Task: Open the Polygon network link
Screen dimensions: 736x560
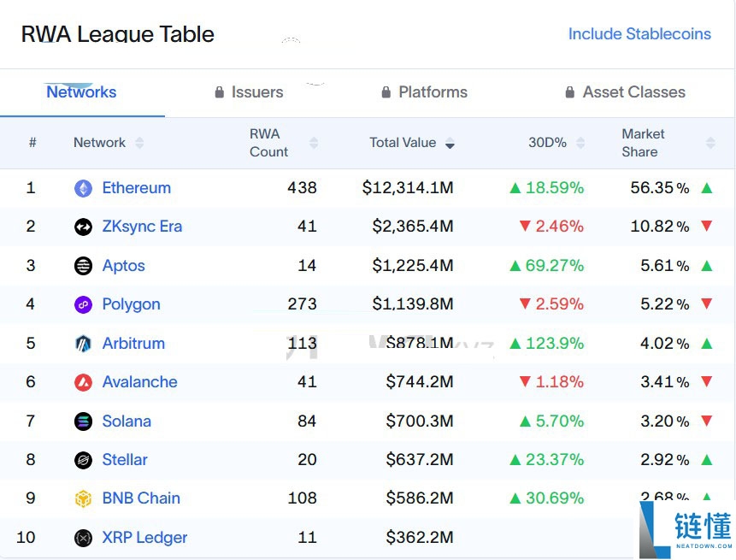Action: [x=132, y=304]
